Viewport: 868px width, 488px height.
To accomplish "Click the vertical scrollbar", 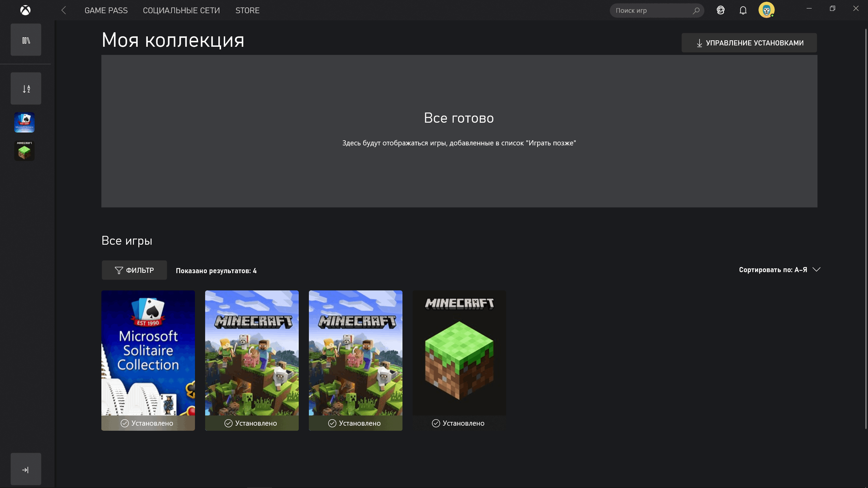I will [866, 229].
